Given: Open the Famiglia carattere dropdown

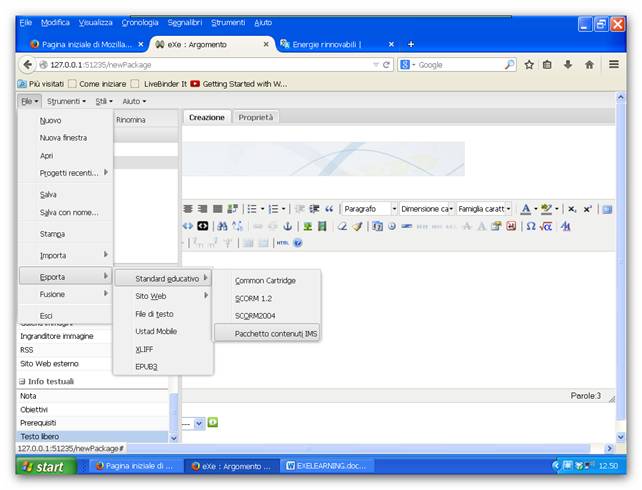Looking at the screenshot, I should [484, 209].
